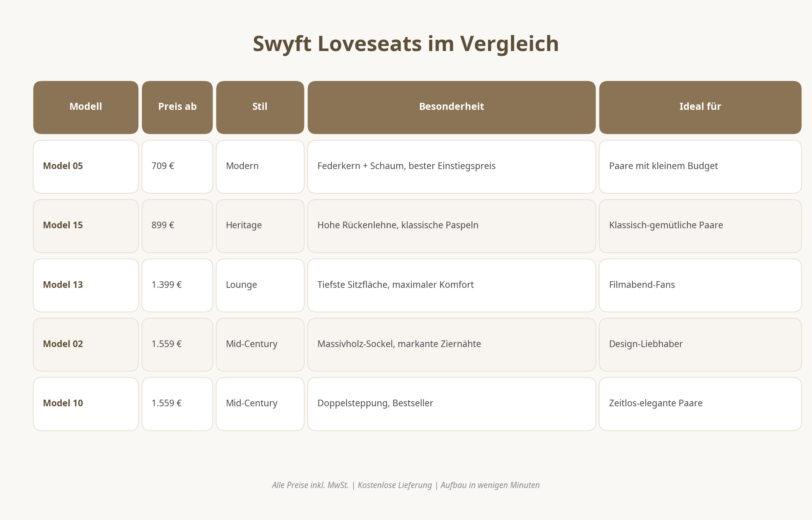The image size is (812, 520).
Task: Click the Preis ab column header
Action: coord(177,107)
